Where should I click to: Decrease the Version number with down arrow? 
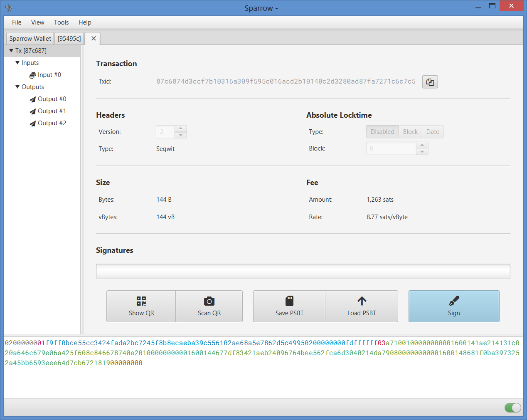(181, 135)
